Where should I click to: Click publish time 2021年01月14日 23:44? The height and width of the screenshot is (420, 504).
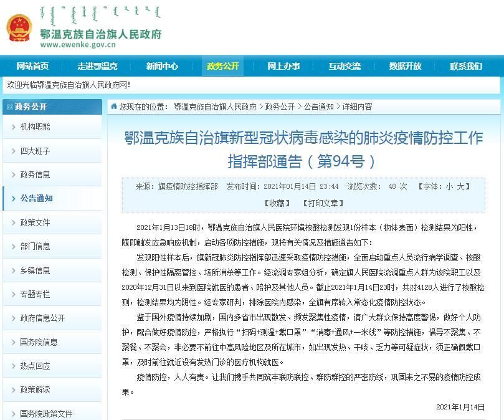point(301,186)
